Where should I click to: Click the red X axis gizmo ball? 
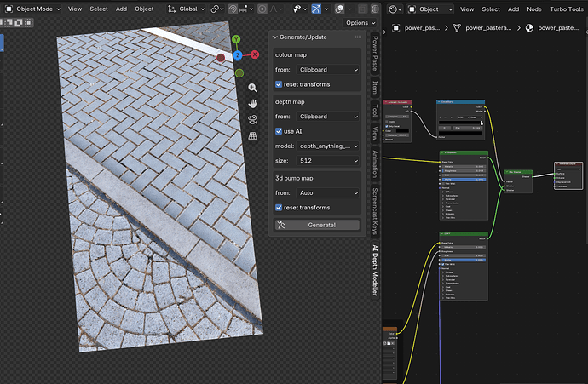point(255,54)
